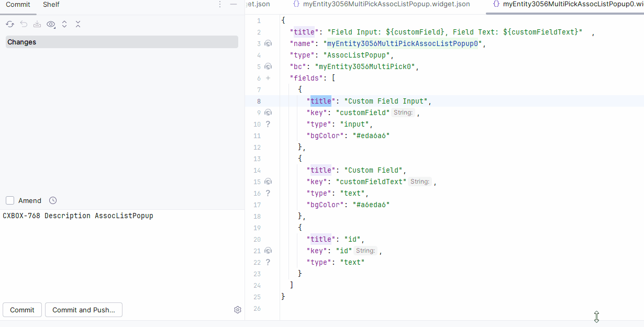
Task: Click the plus gutter icon beside "fields"
Action: pos(268,78)
